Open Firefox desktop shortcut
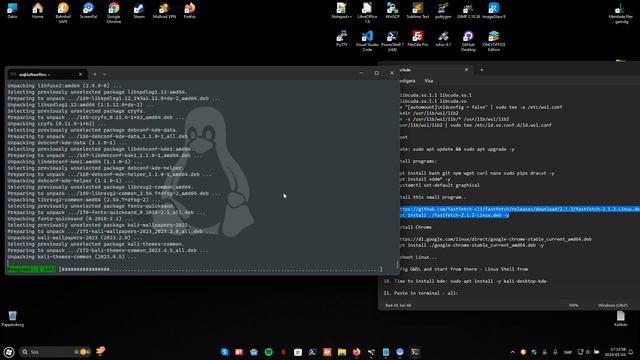The height and width of the screenshot is (360, 640). [189, 10]
